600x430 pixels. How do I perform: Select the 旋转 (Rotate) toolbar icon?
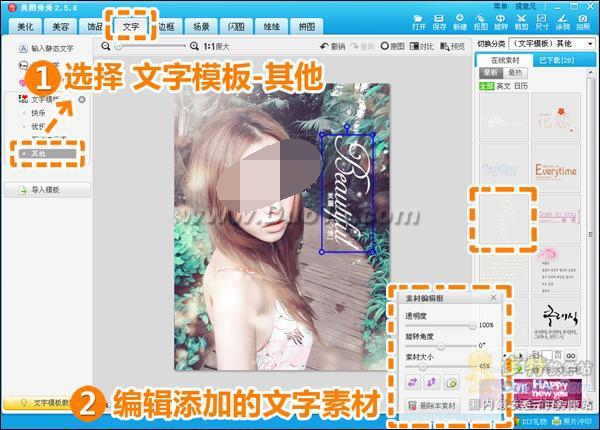click(501, 22)
